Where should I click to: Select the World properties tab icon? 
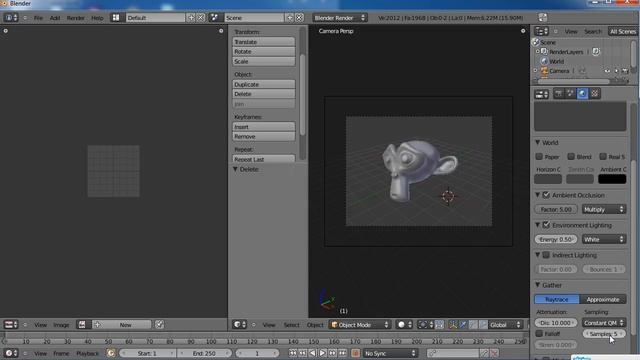582,94
